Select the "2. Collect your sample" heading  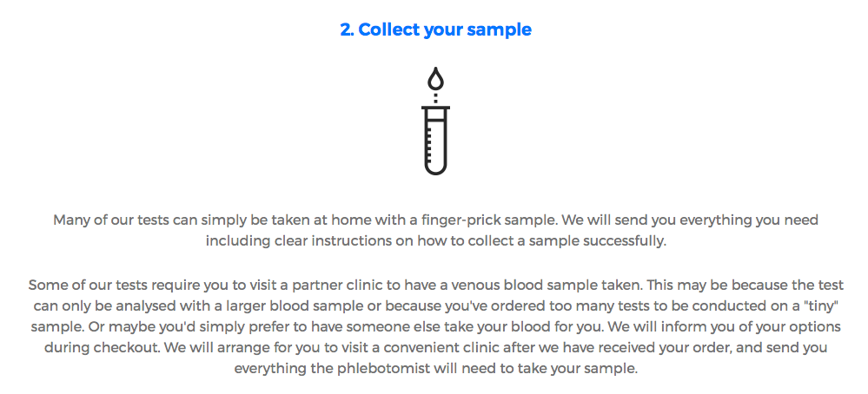(x=435, y=30)
